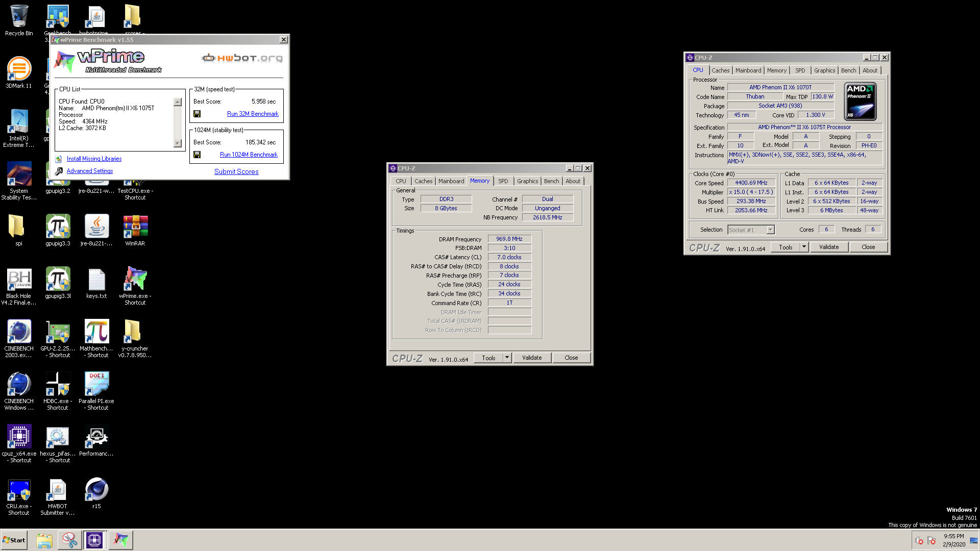Click the 32M score save floppy icon
Viewport: 980px width, 551px height.
pyautogui.click(x=197, y=114)
